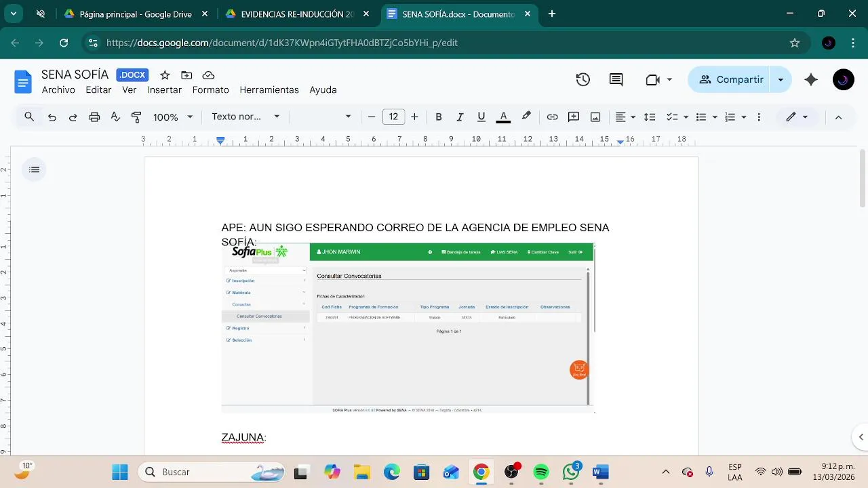Decrease the font size
Viewport: 868px width, 488px height.
(372, 117)
